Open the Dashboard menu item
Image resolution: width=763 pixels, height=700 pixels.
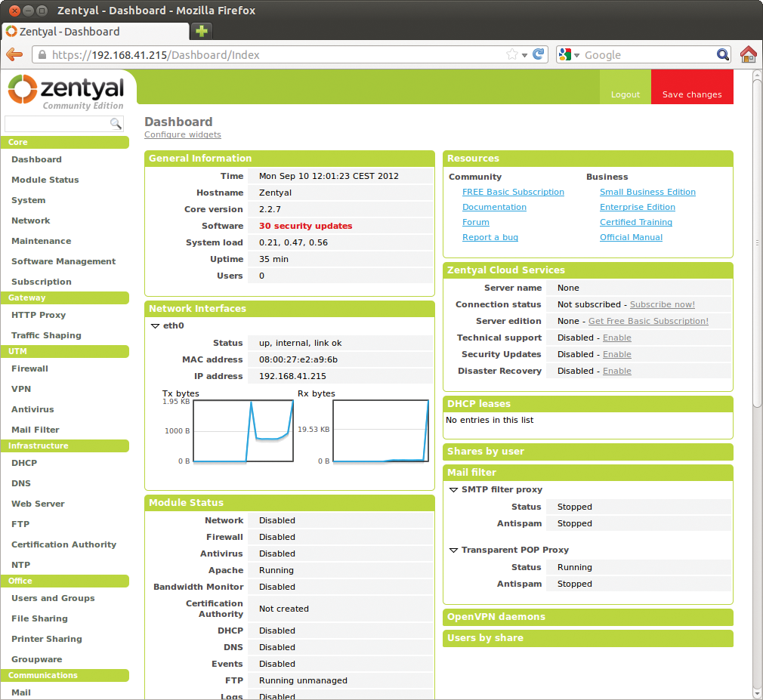[x=36, y=159]
